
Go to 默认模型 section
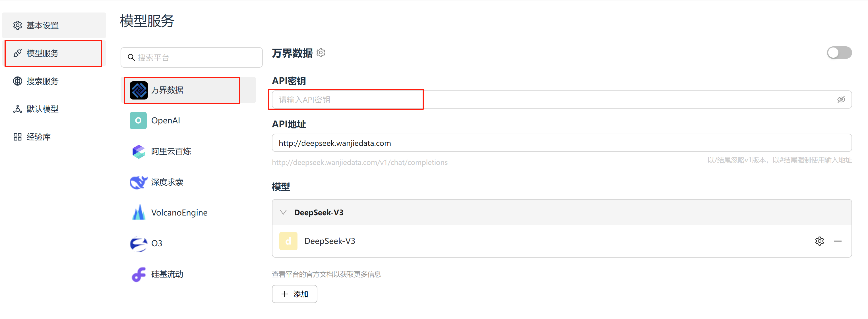[x=54, y=109]
